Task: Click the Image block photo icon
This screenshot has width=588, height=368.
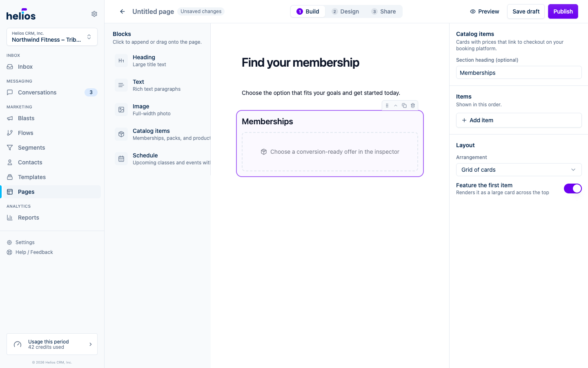Action: point(121,110)
